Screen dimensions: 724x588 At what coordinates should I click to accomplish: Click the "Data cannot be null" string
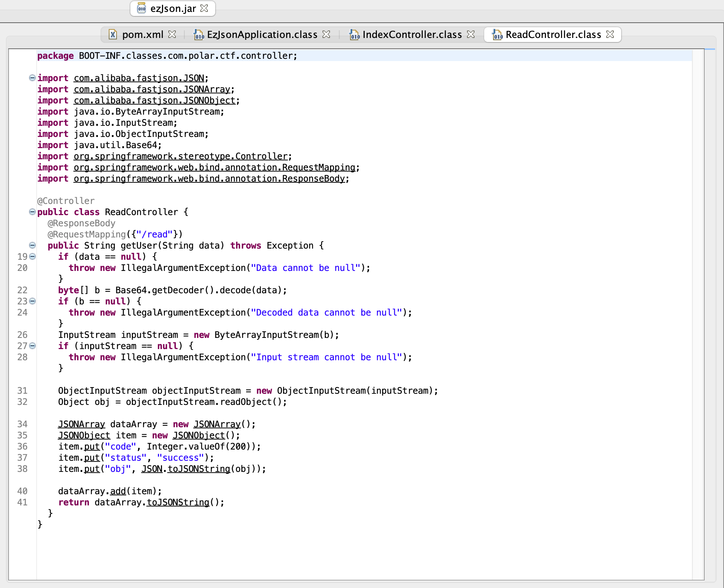306,268
